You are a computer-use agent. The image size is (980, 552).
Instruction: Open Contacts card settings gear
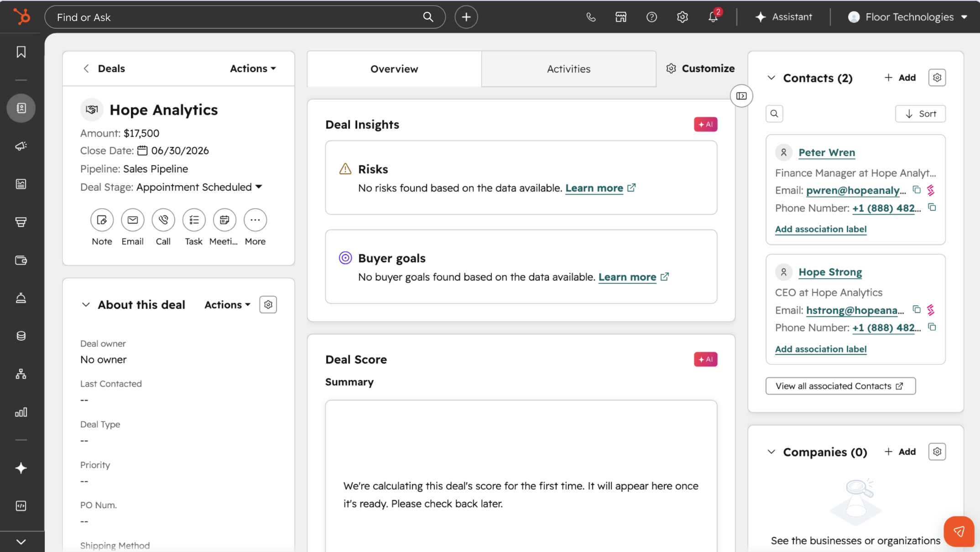tap(937, 78)
